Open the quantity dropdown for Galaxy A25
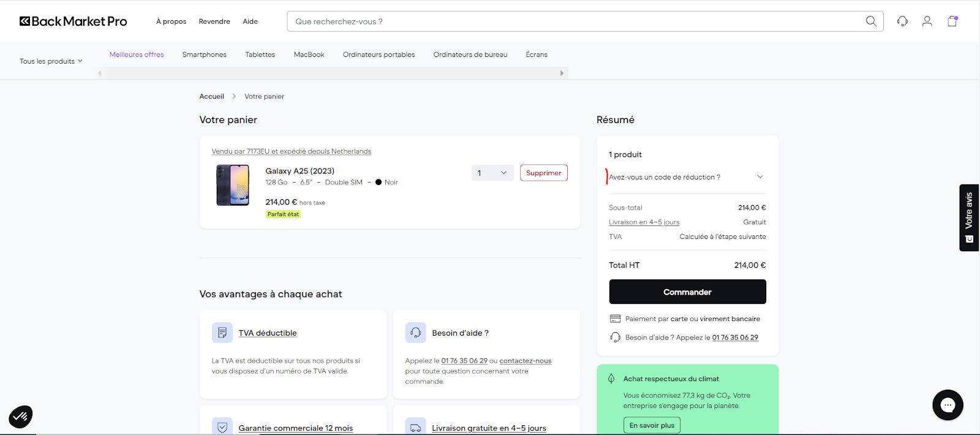980x435 pixels. tap(492, 173)
